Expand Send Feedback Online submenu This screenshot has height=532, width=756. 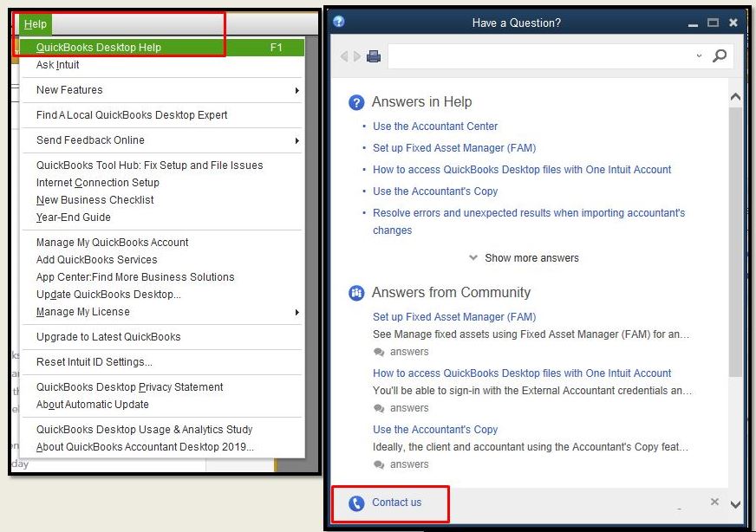click(x=162, y=140)
